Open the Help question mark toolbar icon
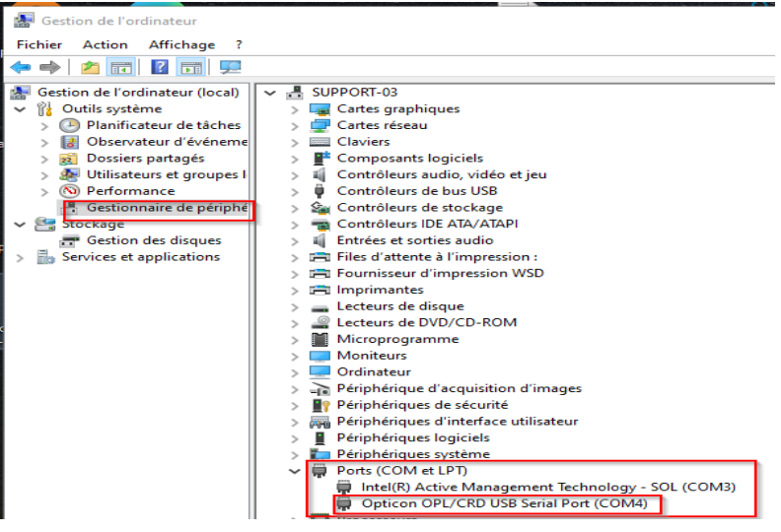 click(160, 67)
